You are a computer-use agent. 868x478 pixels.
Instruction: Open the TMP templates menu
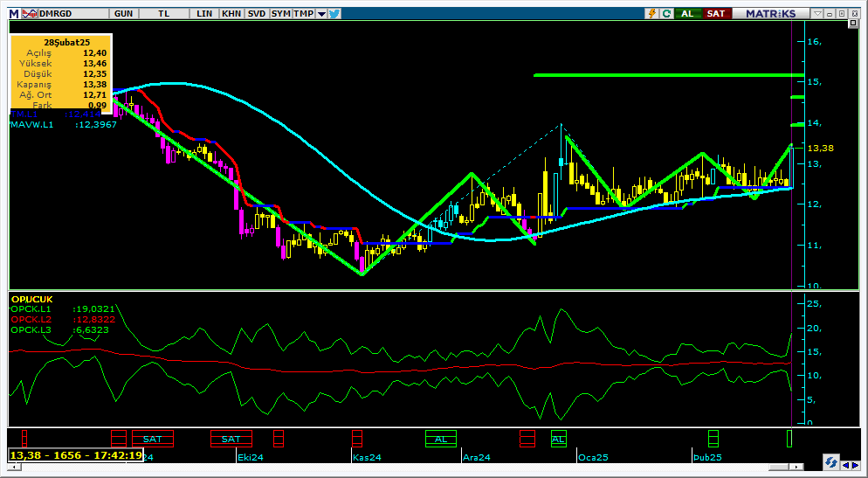(x=303, y=14)
